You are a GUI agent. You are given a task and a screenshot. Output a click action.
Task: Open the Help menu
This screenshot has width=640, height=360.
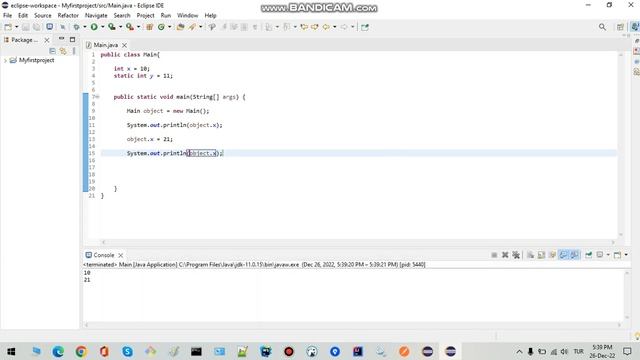click(210, 16)
